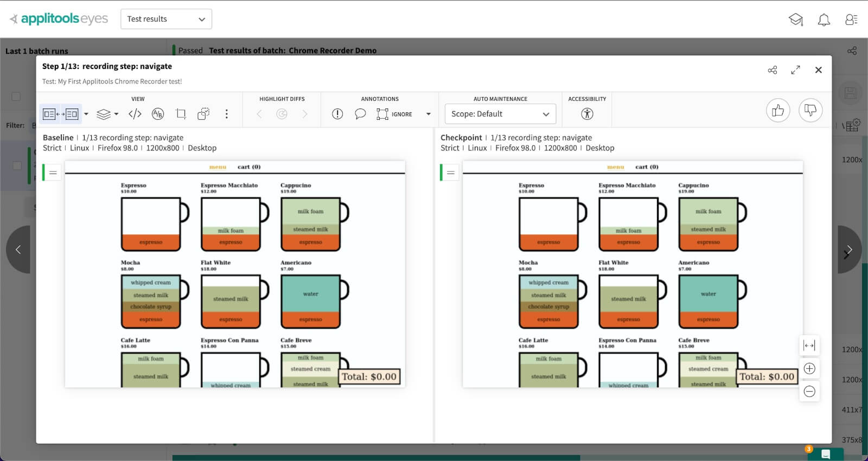This screenshot has width=868, height=461.
Task: Click the thumbs up approve button
Action: point(778,111)
